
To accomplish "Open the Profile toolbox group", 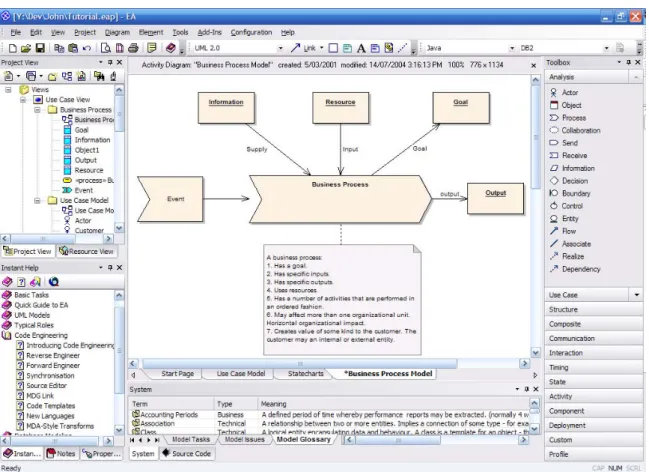I will click(594, 455).
